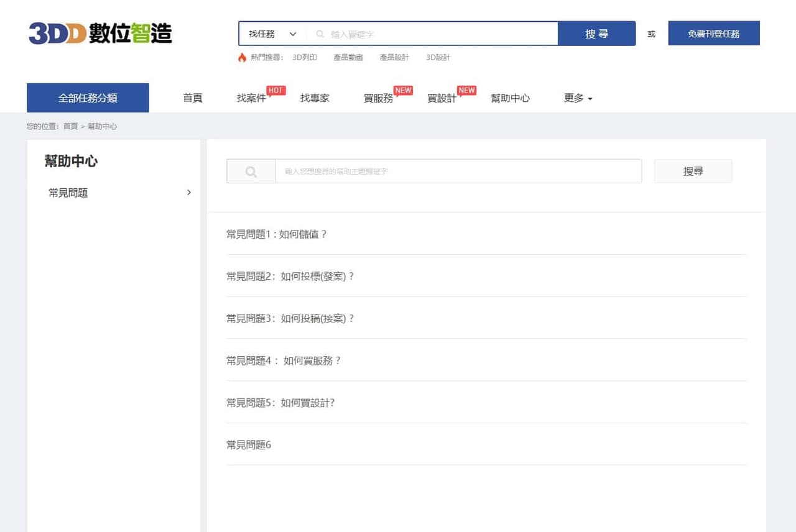Click the 產品動畫 hot search link
The width and height of the screenshot is (796, 532).
click(x=348, y=57)
